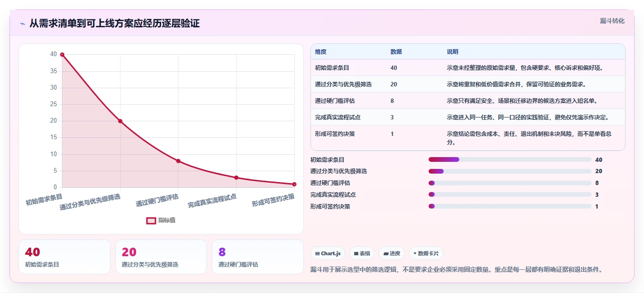The height and width of the screenshot is (293, 644).
Task: Click the 初始需求条目 label beside its progress bar
Action: coord(327,160)
